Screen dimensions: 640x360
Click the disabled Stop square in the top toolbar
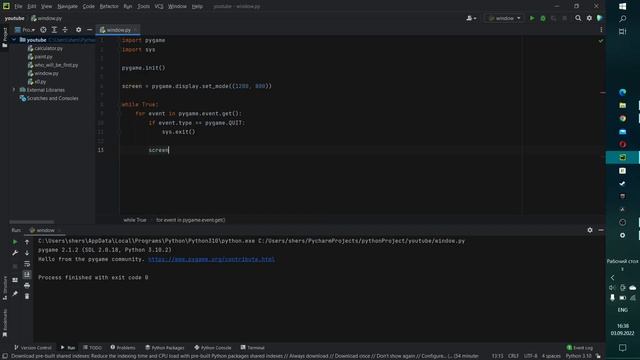tap(564, 18)
